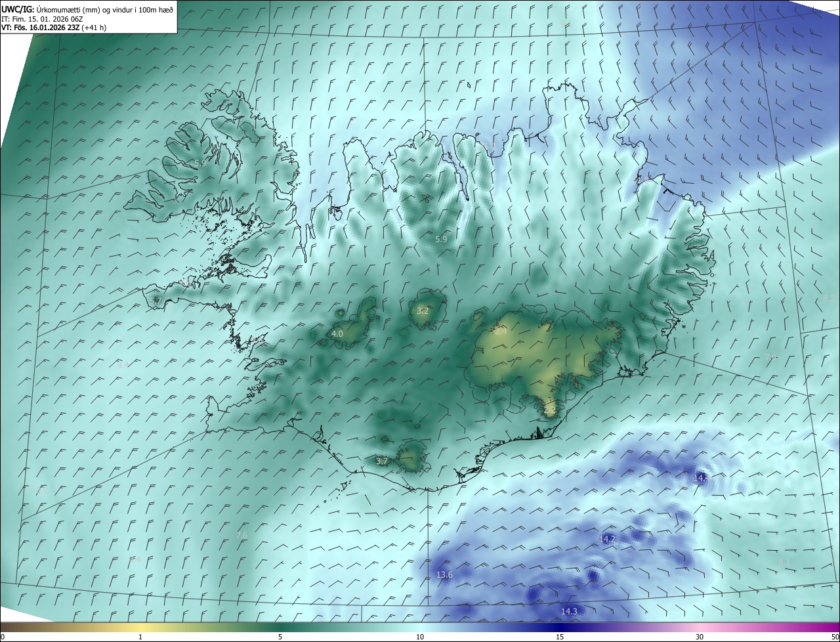This screenshot has width=840, height=642.
Task: Click the 3.7 value label near the south coast
Action: coord(382,461)
